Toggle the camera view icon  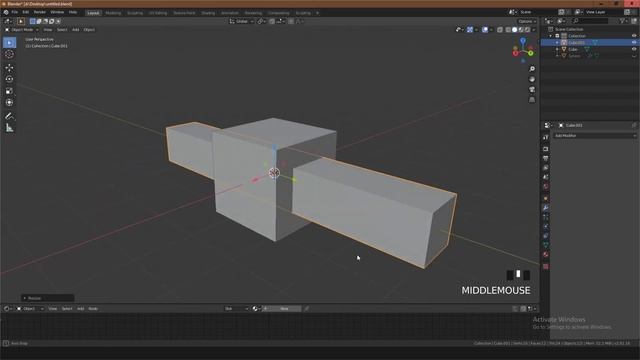point(532,89)
